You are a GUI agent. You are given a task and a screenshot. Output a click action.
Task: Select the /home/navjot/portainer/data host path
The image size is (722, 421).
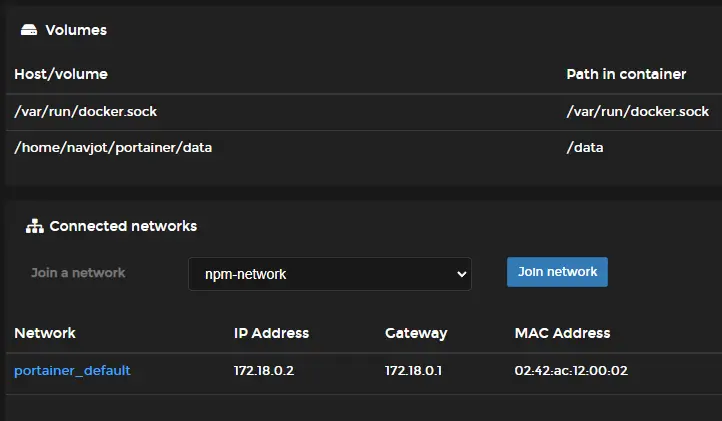(113, 147)
